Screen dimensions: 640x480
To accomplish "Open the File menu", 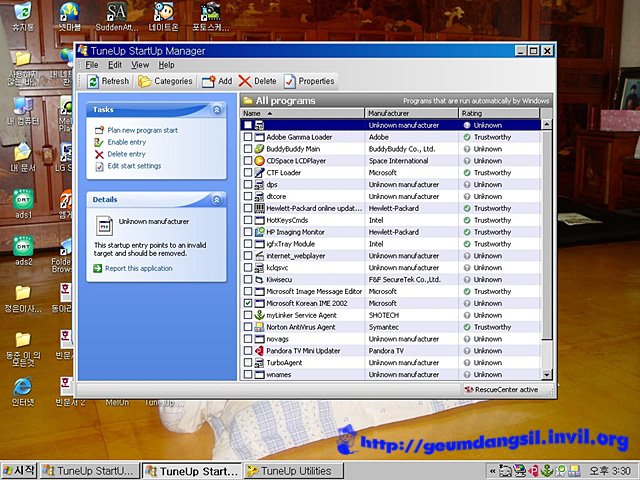I will (x=92, y=65).
